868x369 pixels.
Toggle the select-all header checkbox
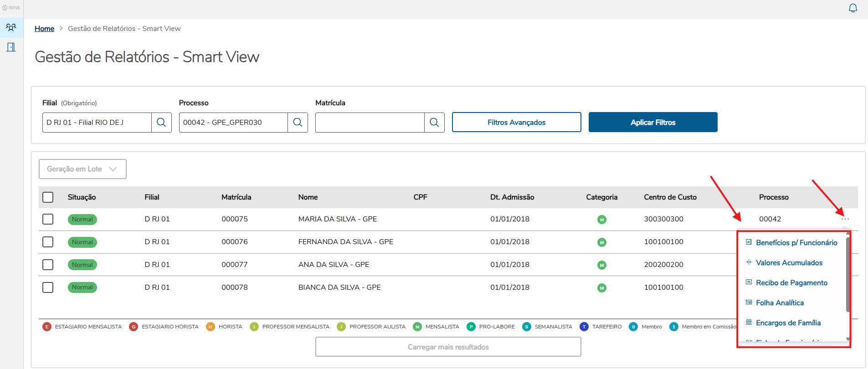click(x=48, y=197)
